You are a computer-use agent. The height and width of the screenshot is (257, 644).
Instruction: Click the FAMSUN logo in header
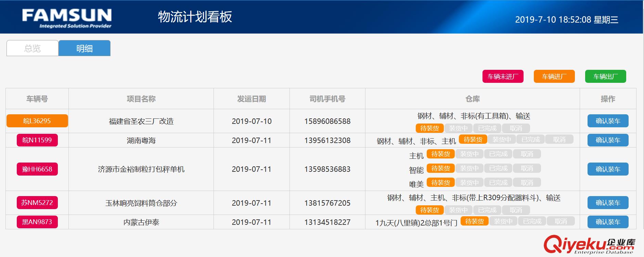coord(67,18)
